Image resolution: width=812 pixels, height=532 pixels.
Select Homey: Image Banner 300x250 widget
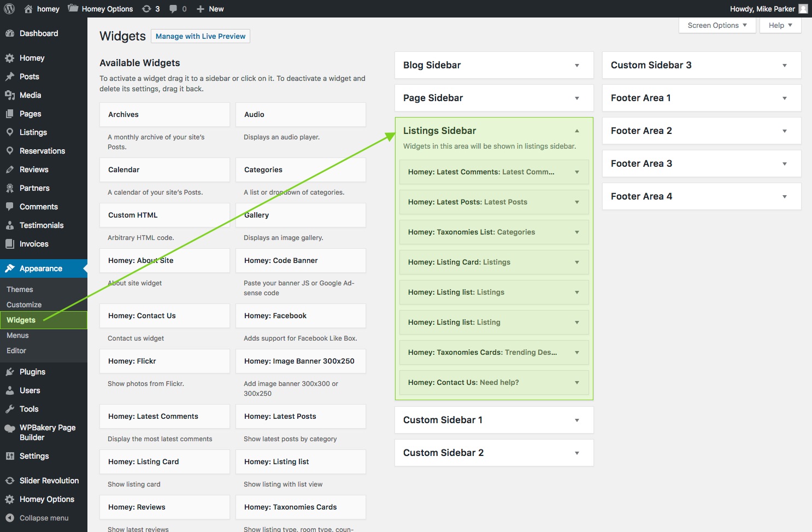click(x=301, y=361)
